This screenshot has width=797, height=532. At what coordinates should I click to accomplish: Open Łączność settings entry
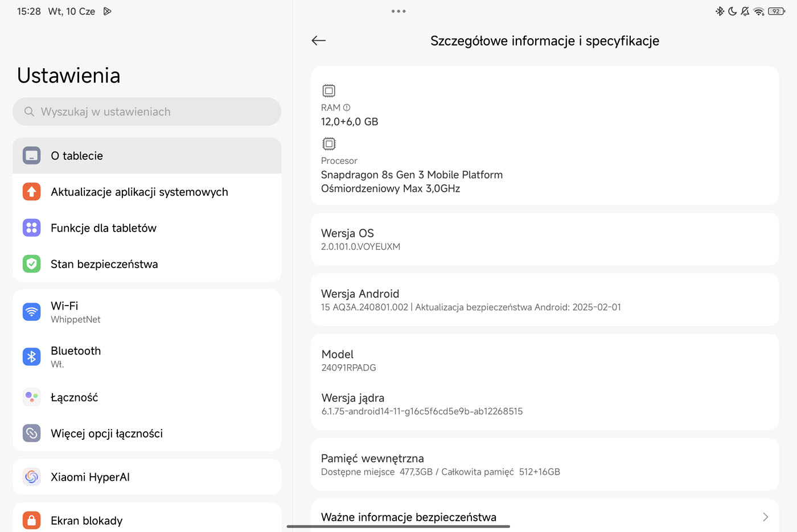(147, 397)
